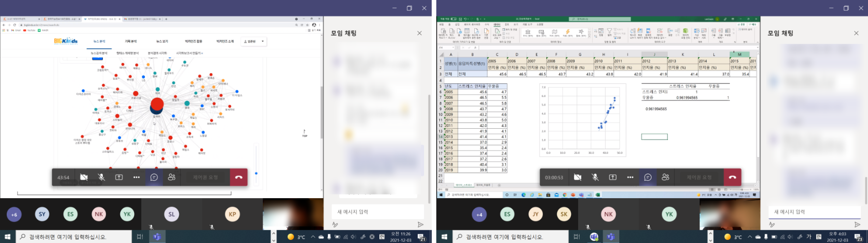Click left taskbar search box
This screenshot has height=243, width=868.
73,237
